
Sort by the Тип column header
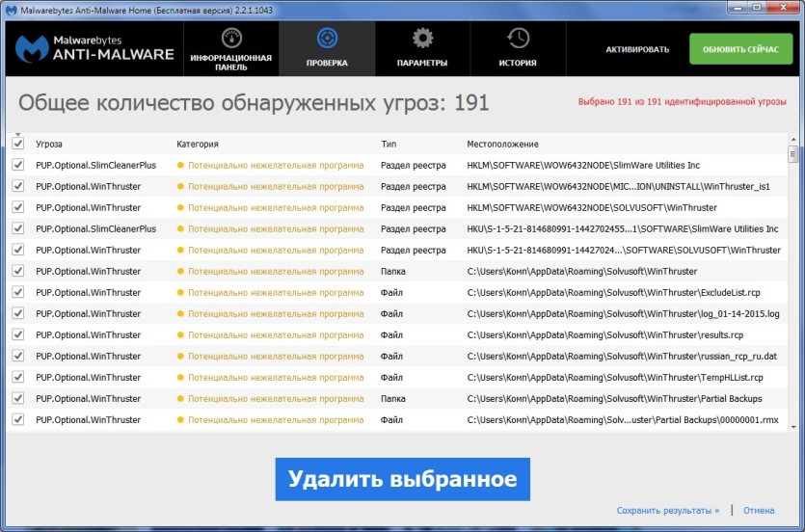[x=389, y=145]
